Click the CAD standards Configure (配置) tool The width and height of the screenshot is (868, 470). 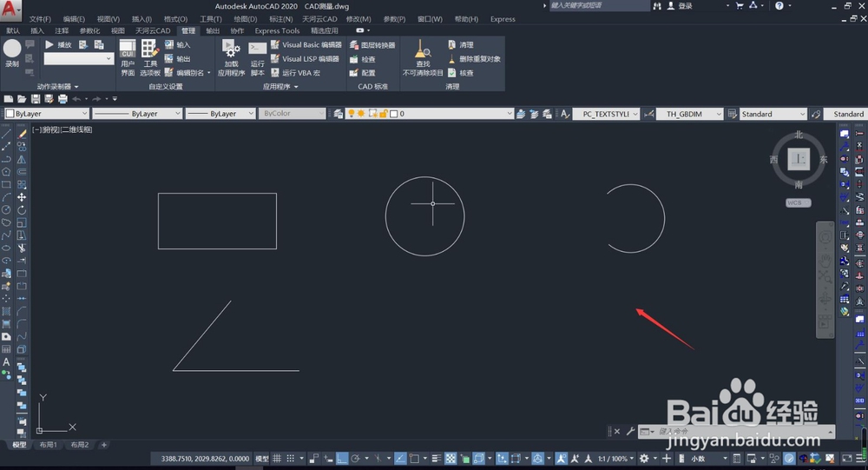click(363, 73)
